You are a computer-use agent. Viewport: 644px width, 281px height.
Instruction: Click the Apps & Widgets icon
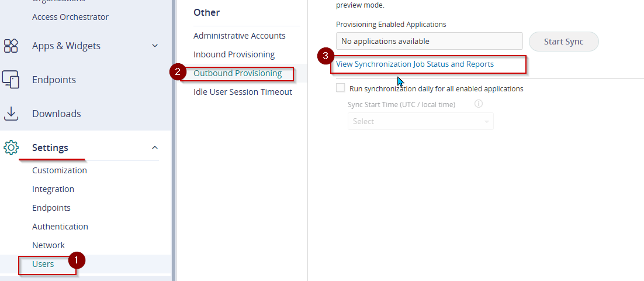11,46
